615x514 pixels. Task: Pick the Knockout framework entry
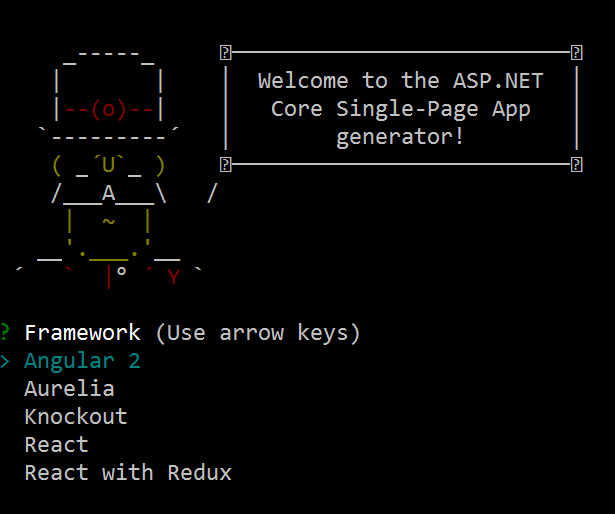(76, 417)
